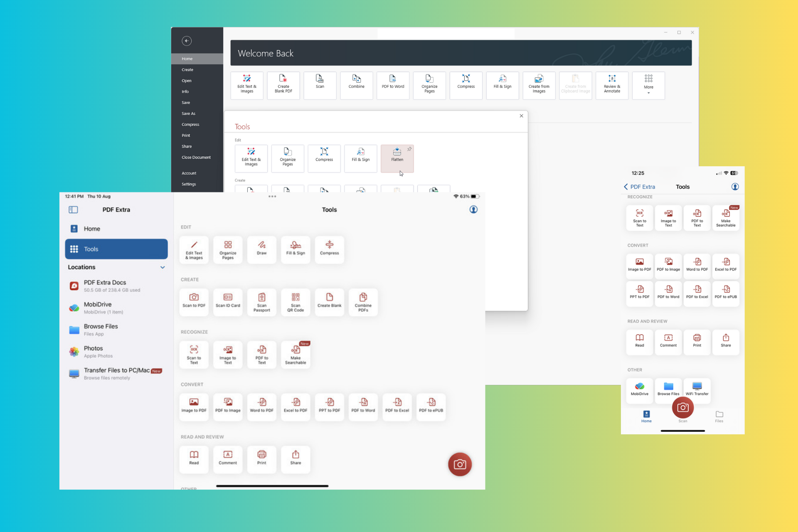798x532 pixels.
Task: Open Fill & Sign in desktop Tools dialog
Action: tap(361, 158)
